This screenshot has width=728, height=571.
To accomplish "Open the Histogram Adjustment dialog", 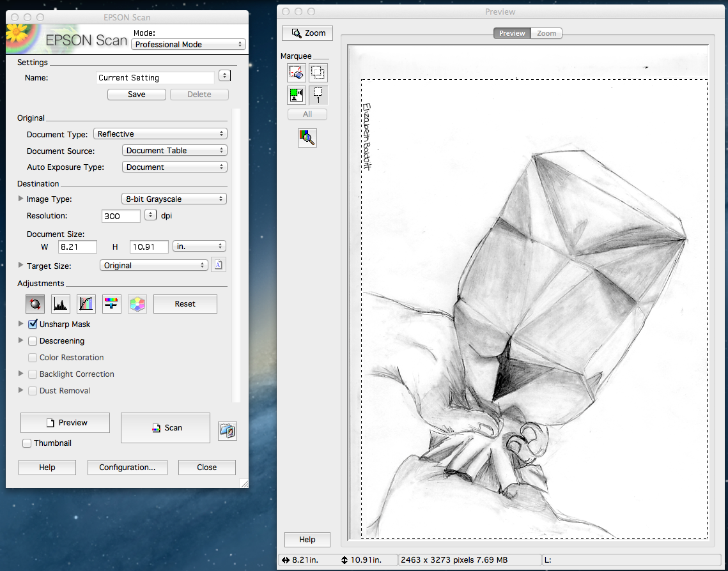I will (61, 304).
